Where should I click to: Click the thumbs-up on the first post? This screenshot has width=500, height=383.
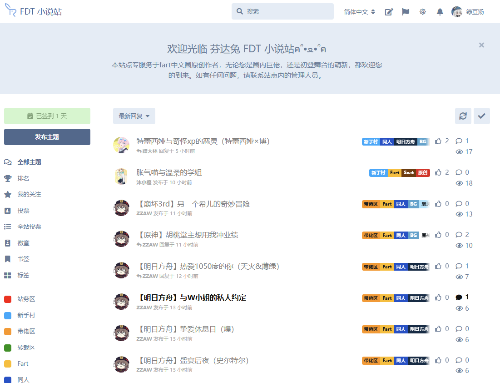pos(438,141)
